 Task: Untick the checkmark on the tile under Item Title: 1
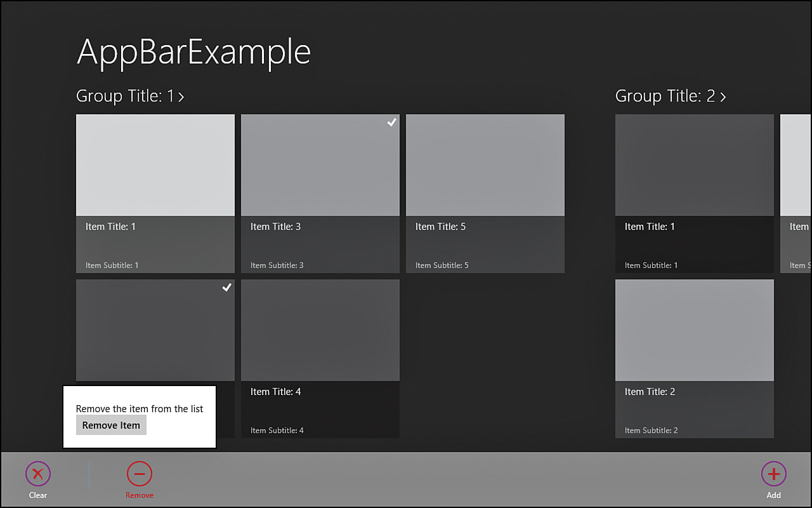(x=227, y=288)
